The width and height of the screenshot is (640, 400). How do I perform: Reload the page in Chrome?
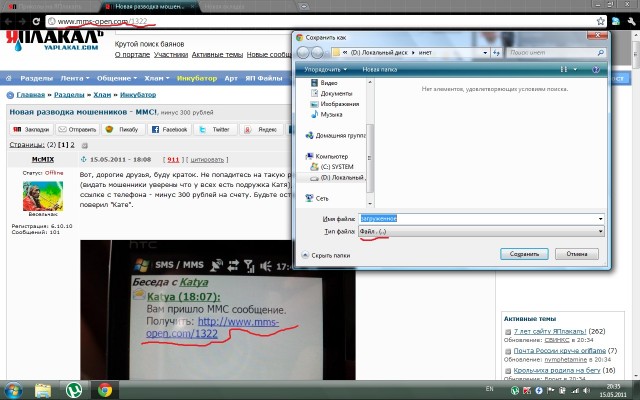[36, 21]
